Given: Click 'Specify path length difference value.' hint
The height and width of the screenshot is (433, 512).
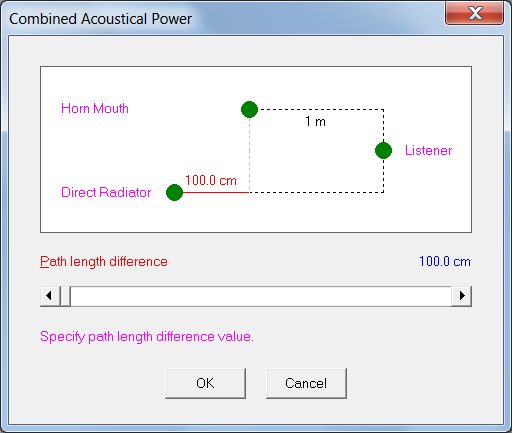Looking at the screenshot, I should click(147, 337).
